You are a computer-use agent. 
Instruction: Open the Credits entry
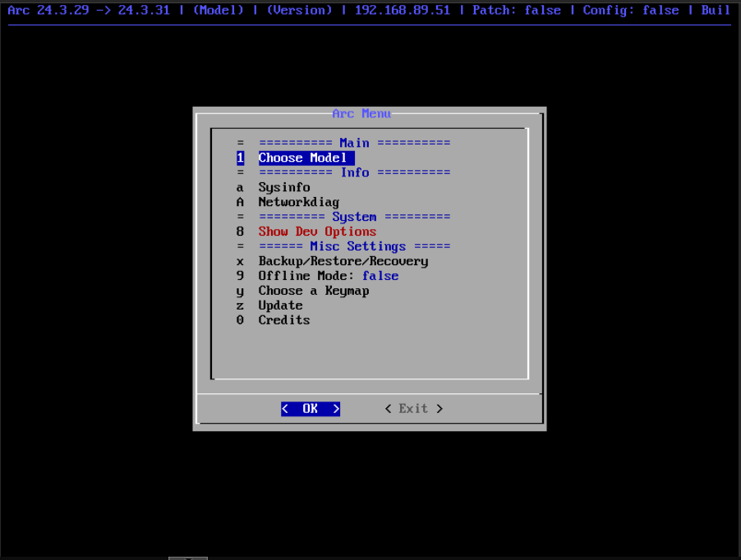pyautogui.click(x=283, y=320)
